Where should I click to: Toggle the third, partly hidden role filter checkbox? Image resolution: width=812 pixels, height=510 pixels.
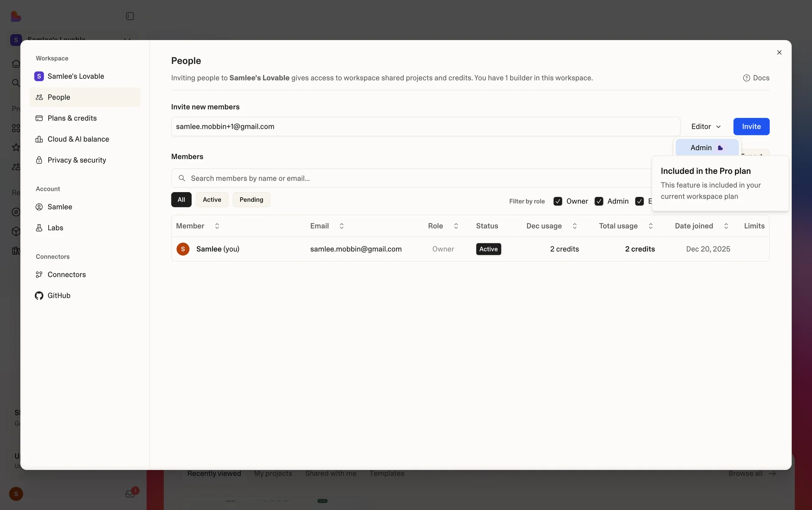(x=639, y=201)
